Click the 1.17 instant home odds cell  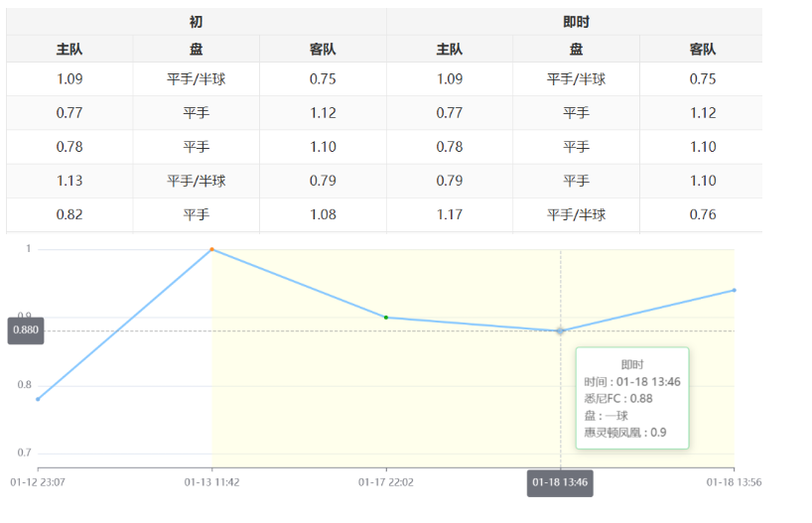coord(450,214)
